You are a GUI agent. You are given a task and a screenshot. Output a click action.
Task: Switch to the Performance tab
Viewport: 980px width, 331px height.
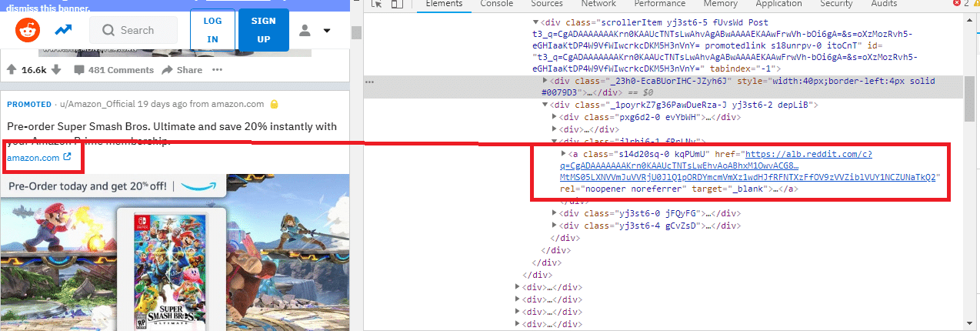click(x=659, y=4)
